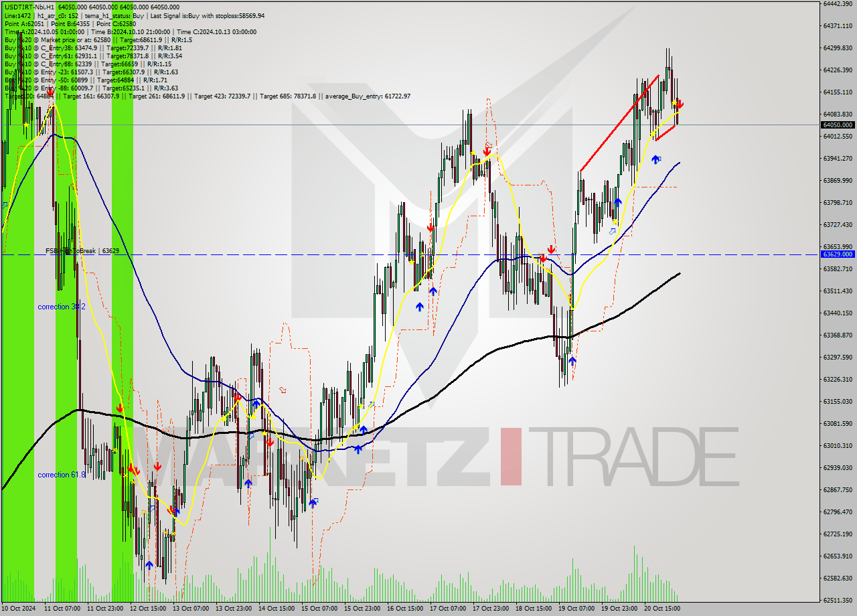Click the current price tag 64050.000
The width and height of the screenshot is (857, 616).
(x=838, y=125)
